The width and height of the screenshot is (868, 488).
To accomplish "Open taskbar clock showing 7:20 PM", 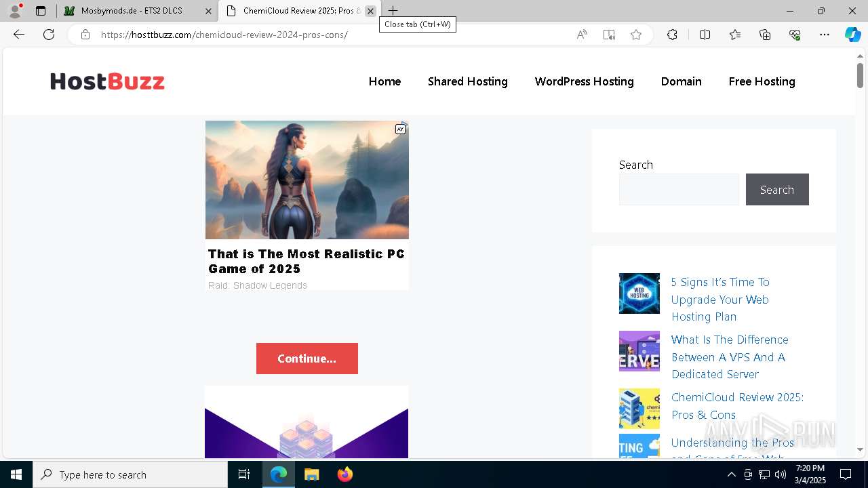I will click(x=810, y=474).
